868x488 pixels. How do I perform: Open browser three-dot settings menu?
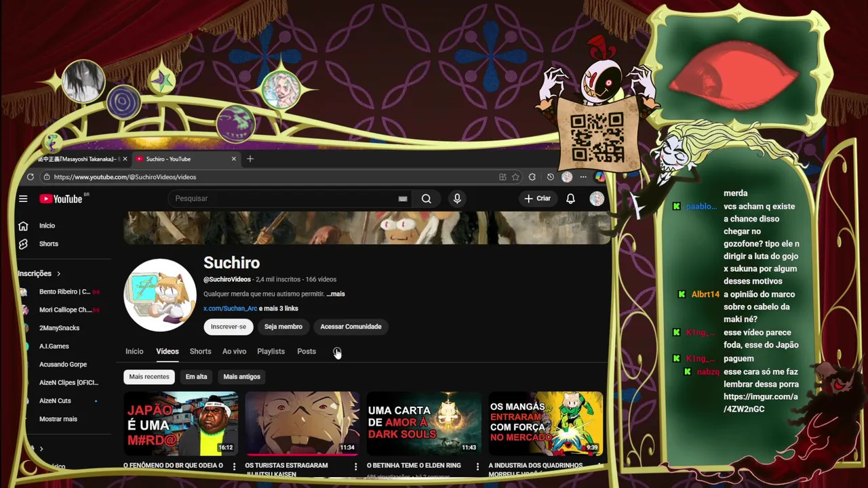pyautogui.click(x=583, y=177)
